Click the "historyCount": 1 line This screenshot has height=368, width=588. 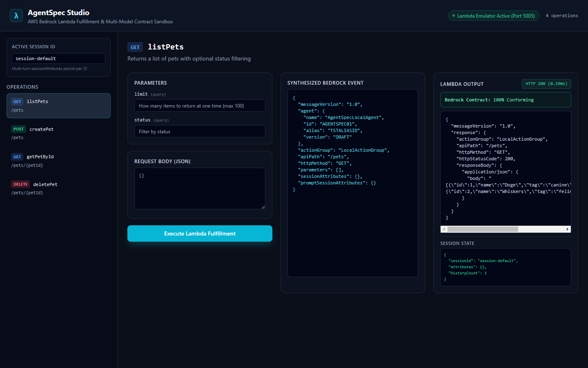(468, 273)
